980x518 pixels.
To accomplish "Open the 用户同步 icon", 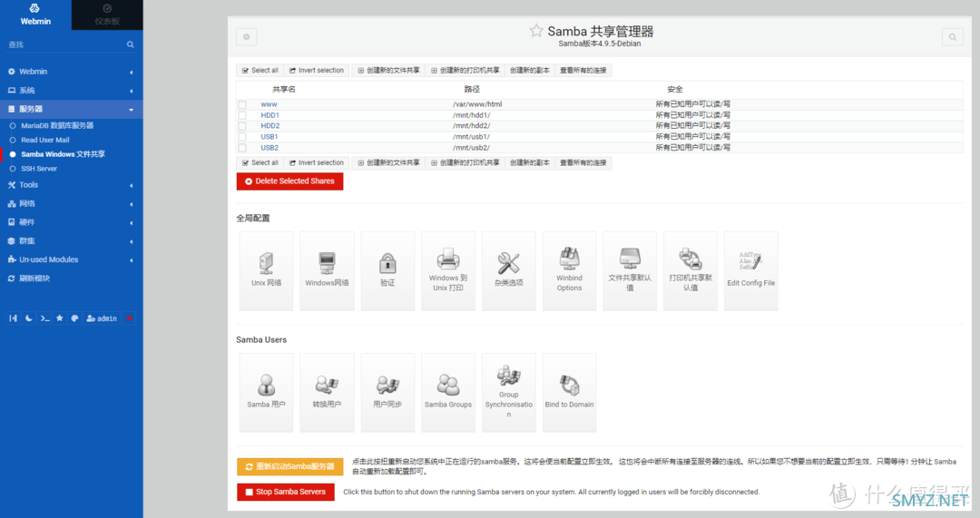I will (387, 393).
